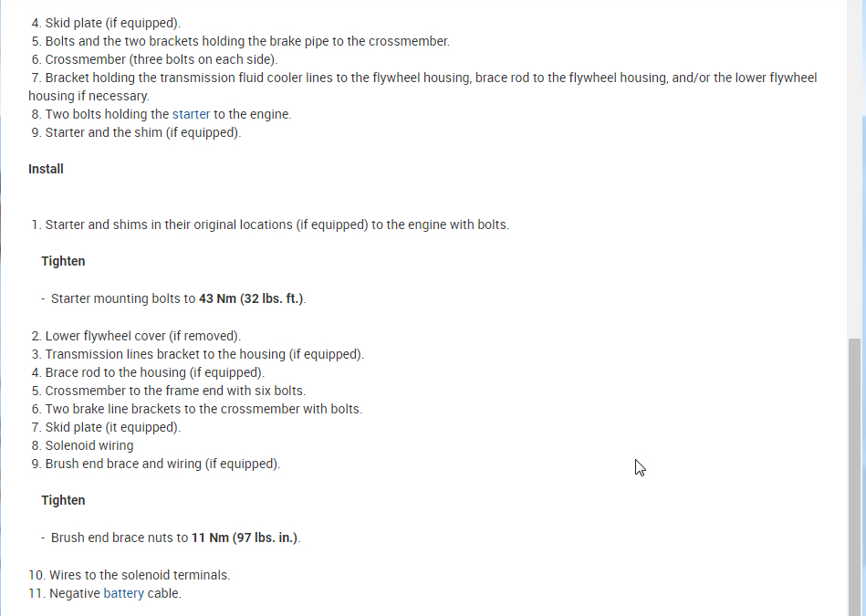Click the "Transmission lines bracket to the housing" step

click(204, 354)
